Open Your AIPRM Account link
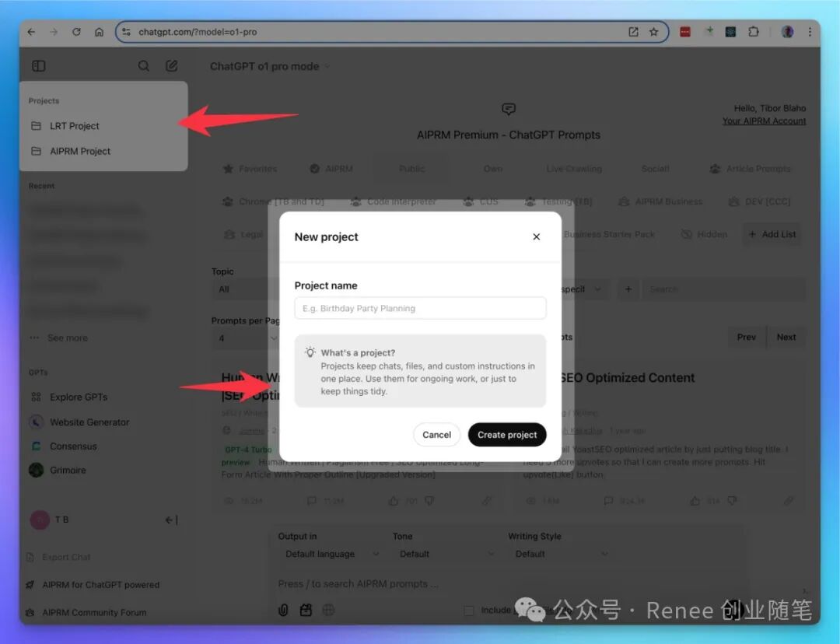Viewport: 840px width, 644px height. point(764,121)
